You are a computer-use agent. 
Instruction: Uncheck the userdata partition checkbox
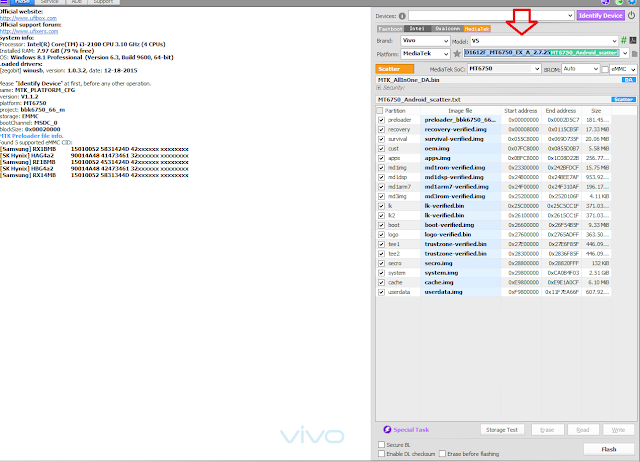tap(381, 292)
